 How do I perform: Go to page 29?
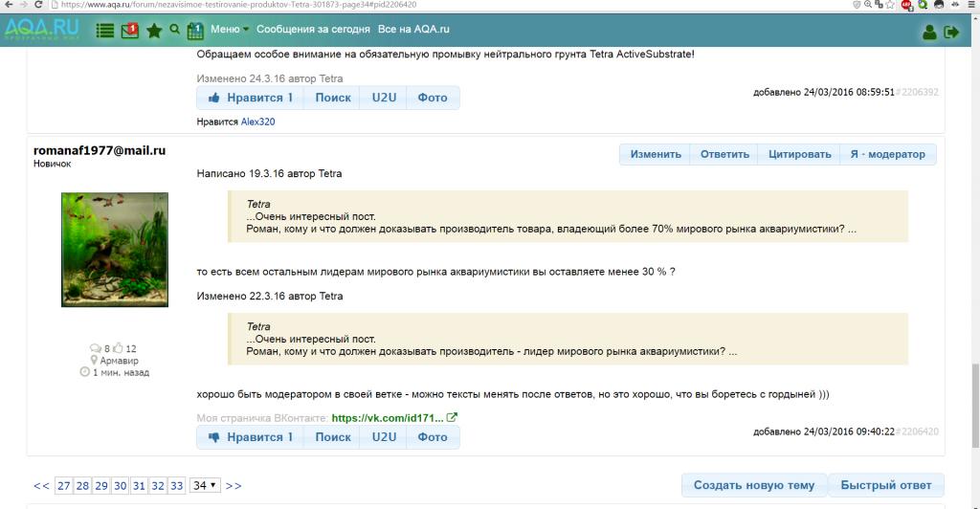pos(101,486)
